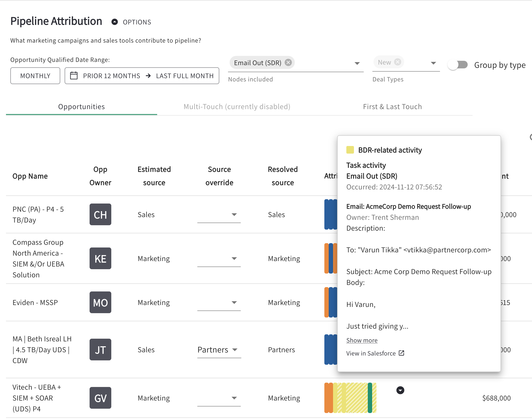532x419 pixels.
Task: Open Eviden - MSSP opportunity
Action: click(35, 303)
